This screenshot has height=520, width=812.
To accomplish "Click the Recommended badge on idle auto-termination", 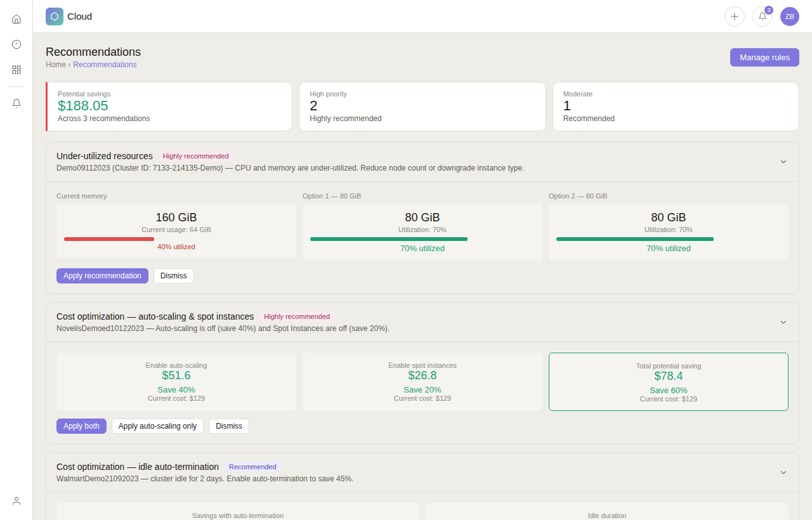I will [x=252, y=467].
